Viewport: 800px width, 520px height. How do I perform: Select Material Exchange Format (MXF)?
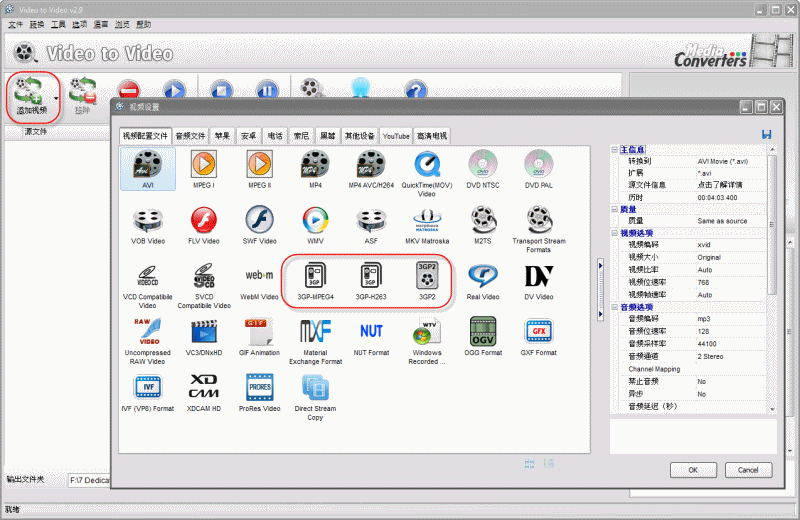click(315, 341)
